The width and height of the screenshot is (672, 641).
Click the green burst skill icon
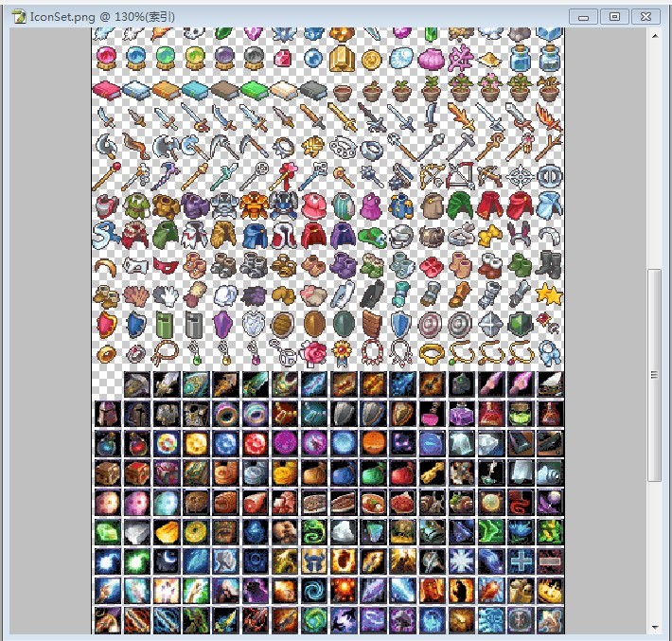coord(137,561)
